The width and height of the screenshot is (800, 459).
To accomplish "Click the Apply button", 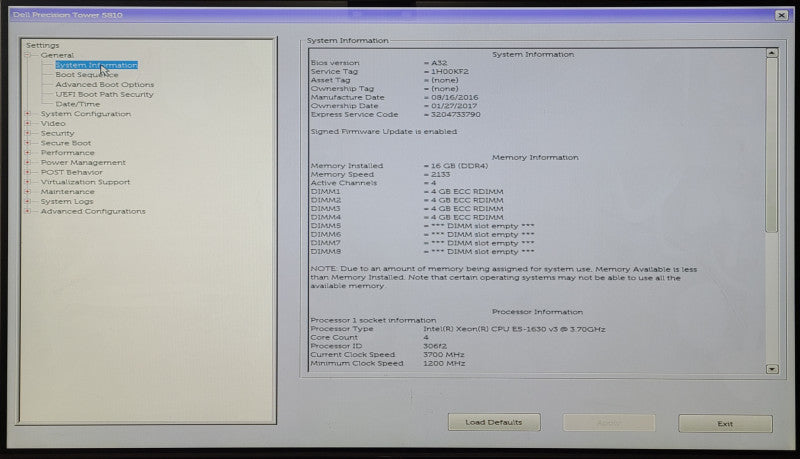I will 609,423.
